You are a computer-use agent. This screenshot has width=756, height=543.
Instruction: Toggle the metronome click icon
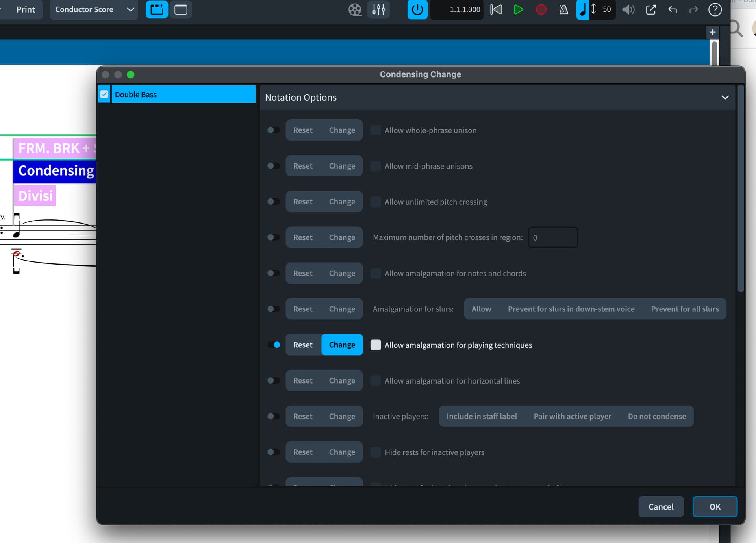563,9
